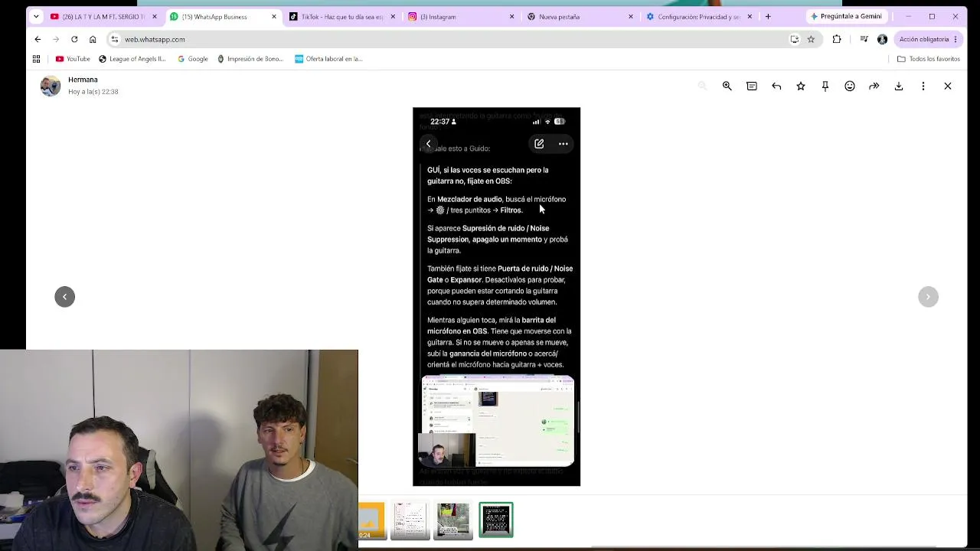
Task: Switch to the TikTok tab
Action: pos(342,17)
